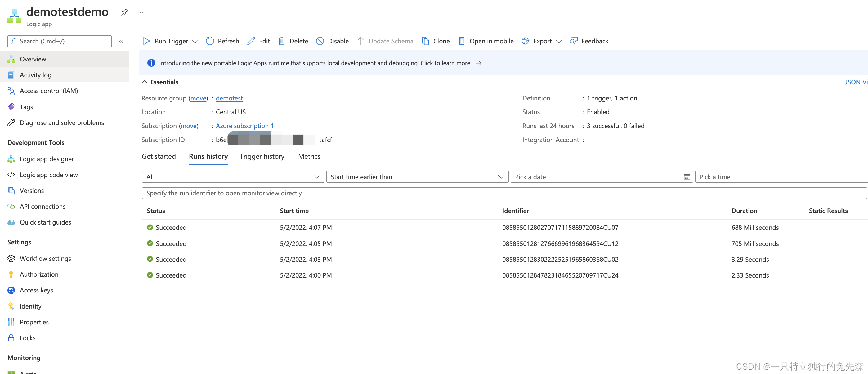
Task: Click the run identifier input field
Action: pyautogui.click(x=504, y=193)
